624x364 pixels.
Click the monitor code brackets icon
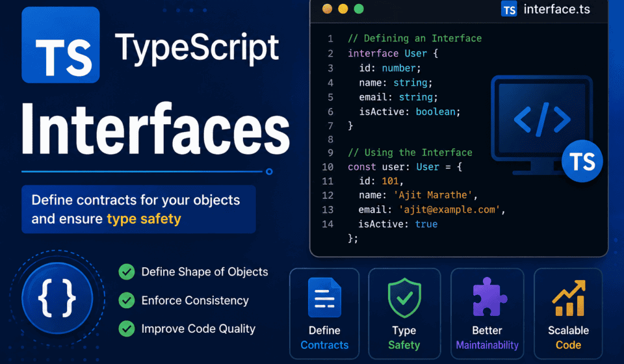541,120
